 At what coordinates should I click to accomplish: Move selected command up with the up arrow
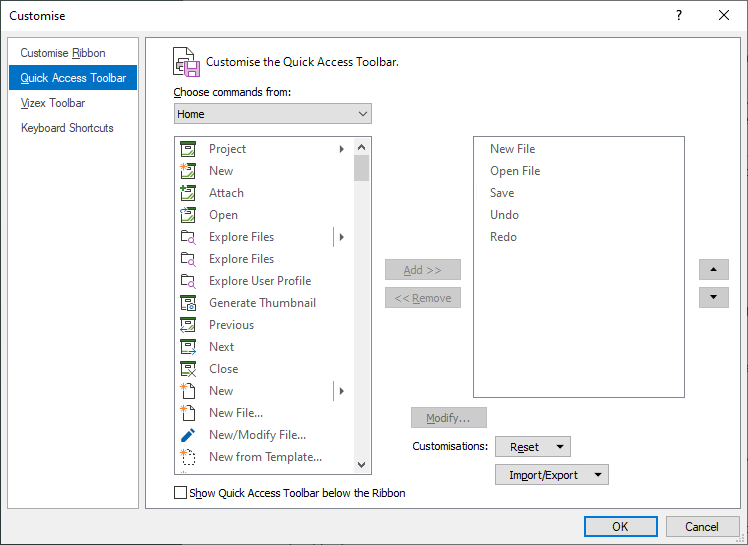click(x=714, y=270)
